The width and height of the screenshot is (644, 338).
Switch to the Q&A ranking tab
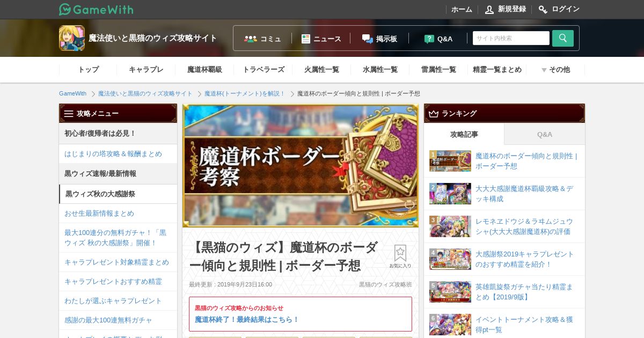(545, 134)
